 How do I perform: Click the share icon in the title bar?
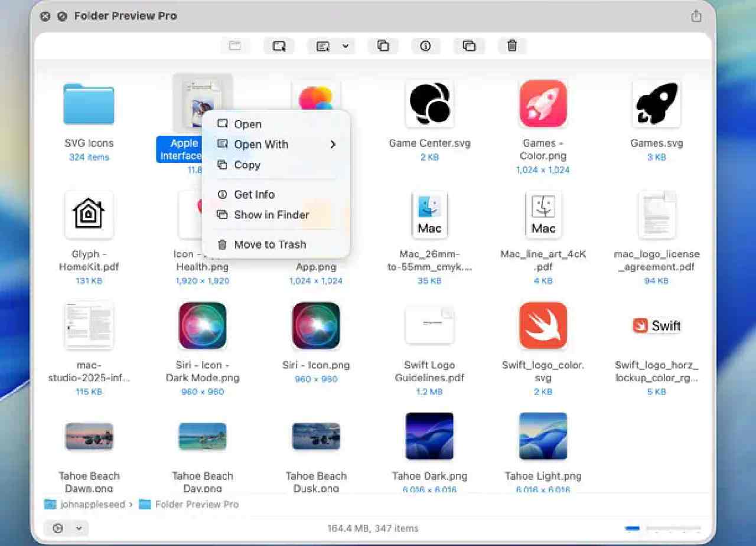click(696, 17)
